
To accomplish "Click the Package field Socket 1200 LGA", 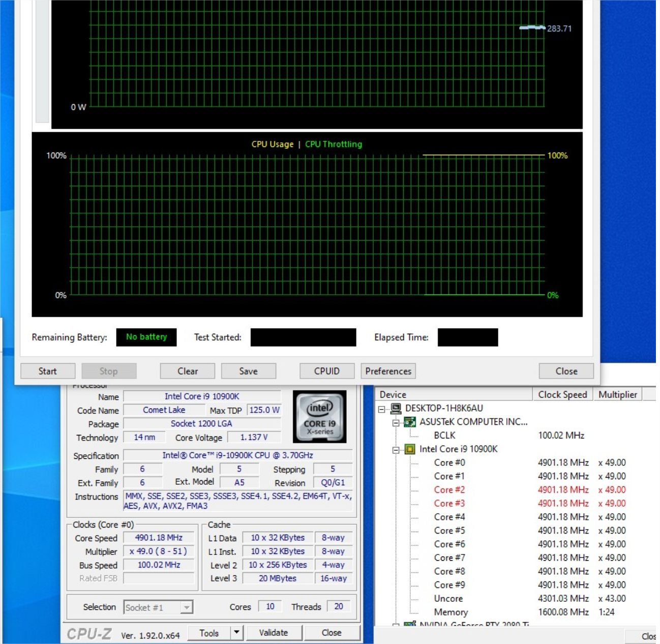I will tap(202, 424).
